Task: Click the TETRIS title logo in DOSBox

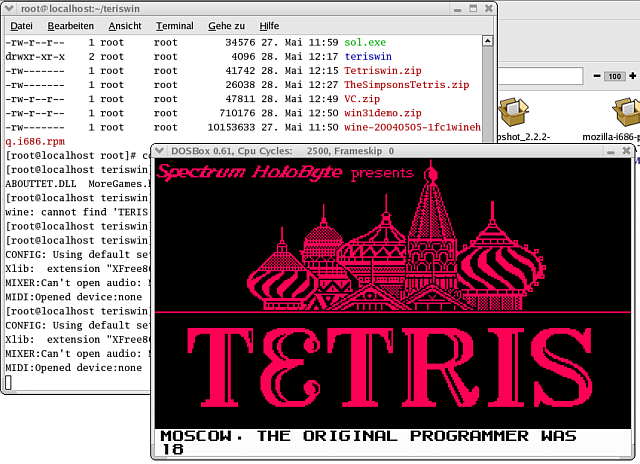Action: pos(390,367)
